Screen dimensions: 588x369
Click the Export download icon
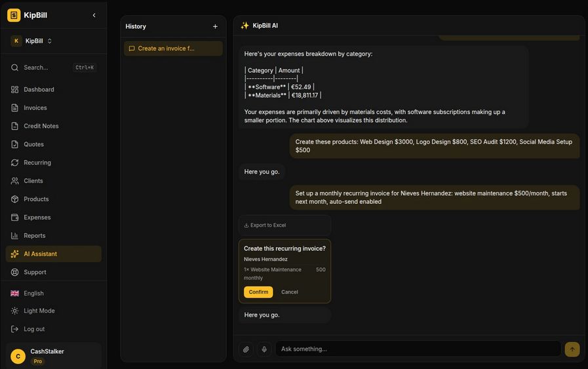point(246,225)
